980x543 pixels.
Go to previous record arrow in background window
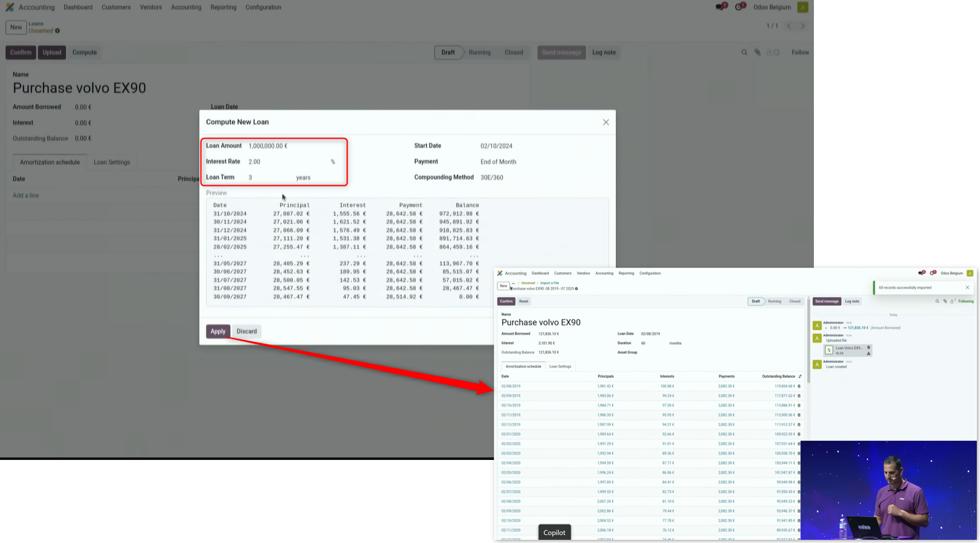click(x=789, y=26)
